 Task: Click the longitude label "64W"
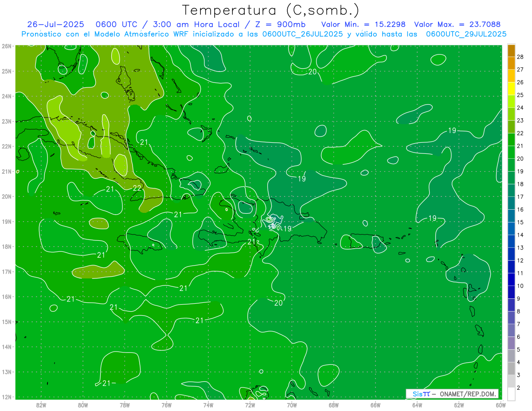click(x=417, y=405)
